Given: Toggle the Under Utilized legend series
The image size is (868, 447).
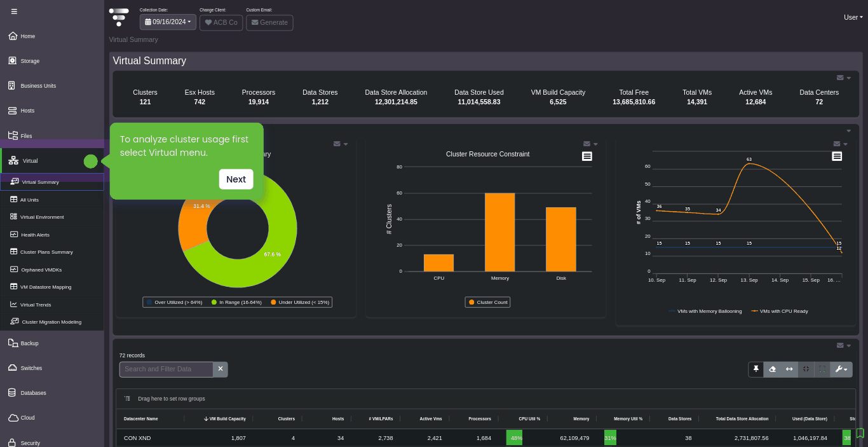Looking at the screenshot, I should [300, 302].
